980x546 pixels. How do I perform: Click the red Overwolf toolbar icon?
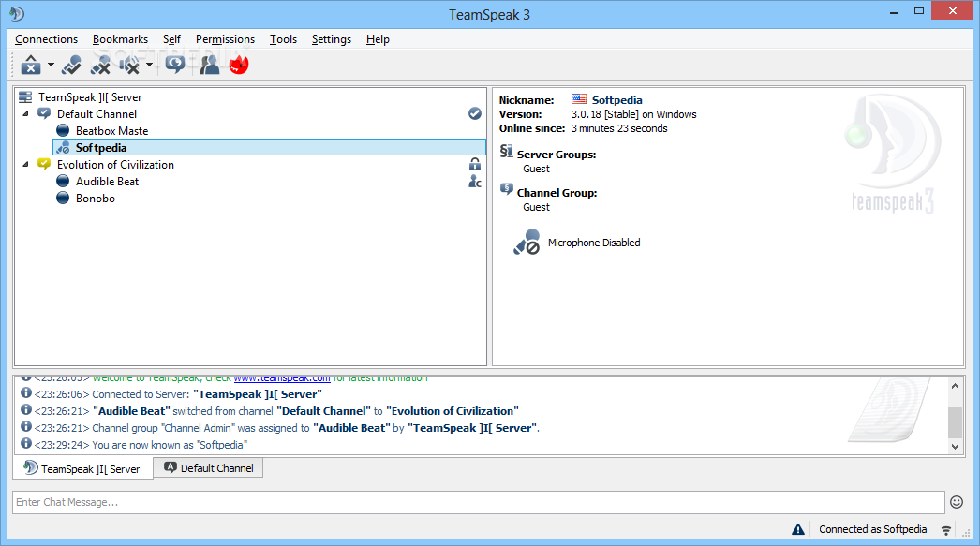tap(239, 65)
